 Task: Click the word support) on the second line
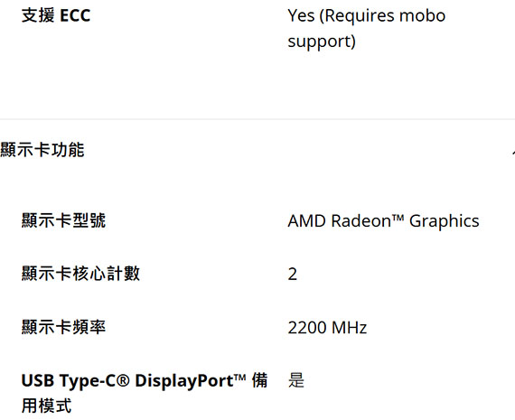(x=322, y=42)
